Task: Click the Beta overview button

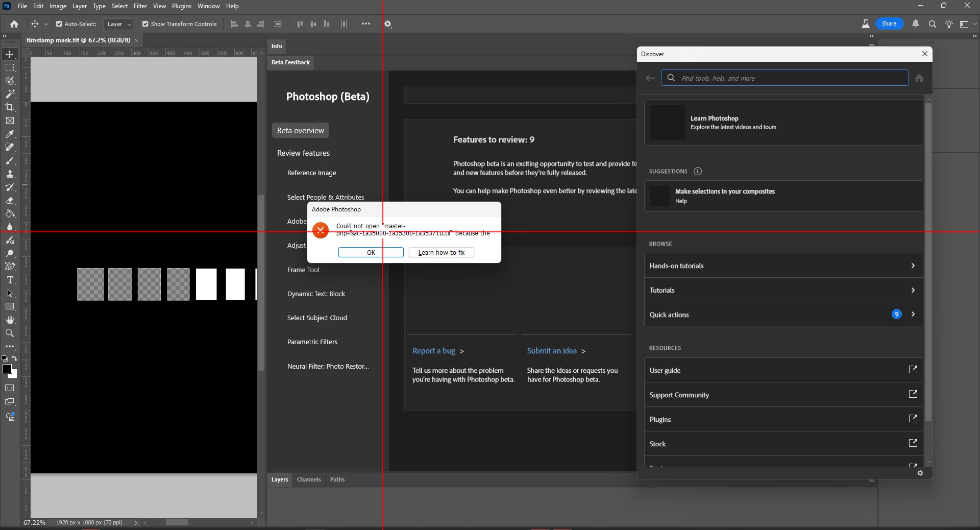Action: tap(301, 131)
